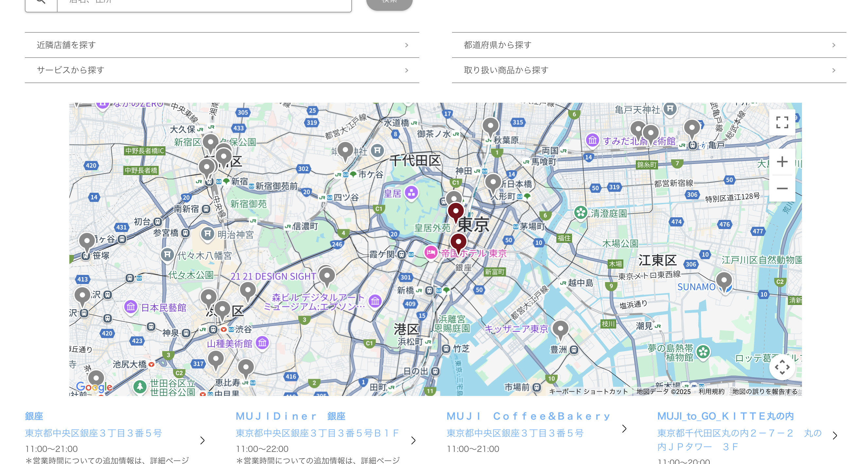The image size is (868, 464).
Task: Click the magnifying glass search icon
Action: tap(41, 2)
